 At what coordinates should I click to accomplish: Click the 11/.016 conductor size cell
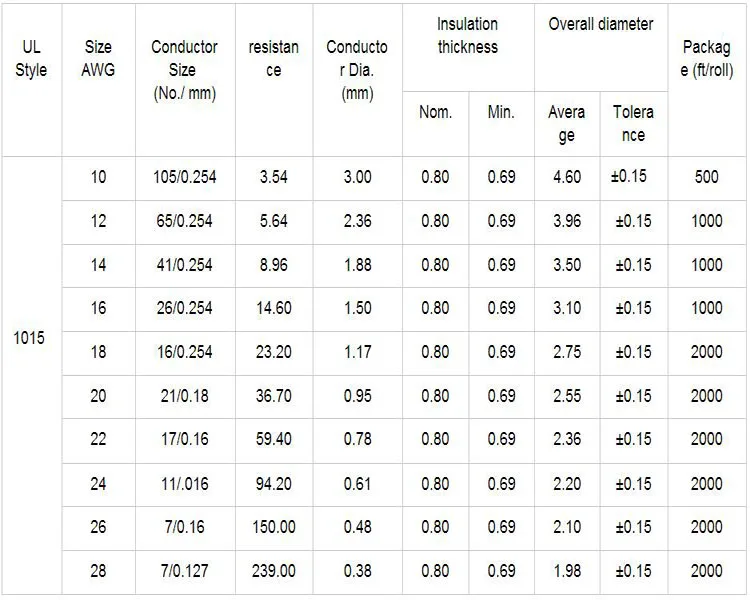pyautogui.click(x=184, y=484)
